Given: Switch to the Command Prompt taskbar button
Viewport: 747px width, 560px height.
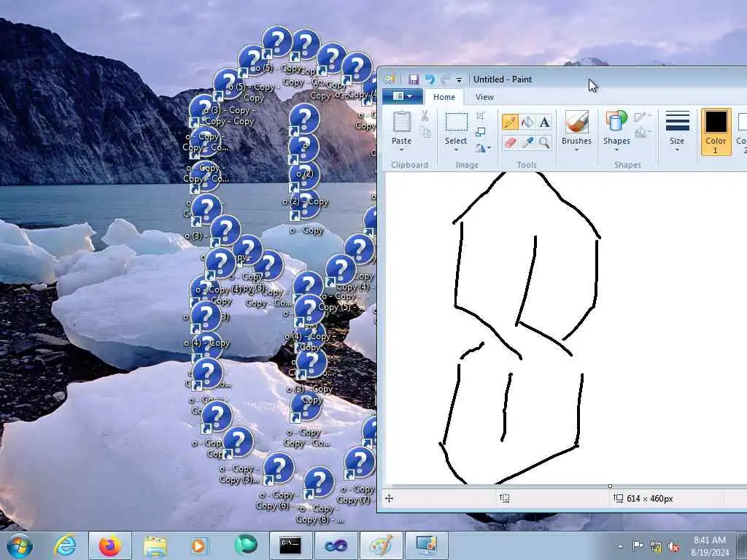Looking at the screenshot, I should (x=290, y=545).
